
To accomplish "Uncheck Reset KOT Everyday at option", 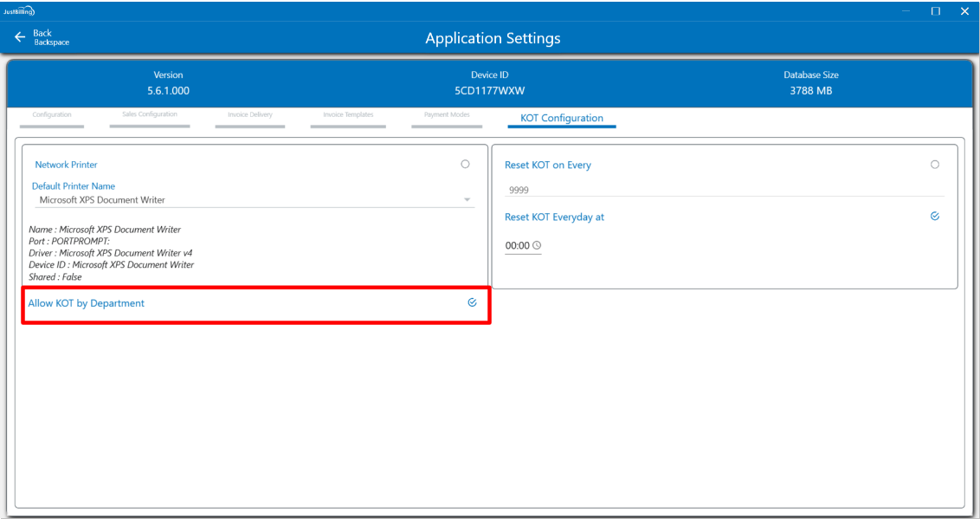I will (x=934, y=217).
